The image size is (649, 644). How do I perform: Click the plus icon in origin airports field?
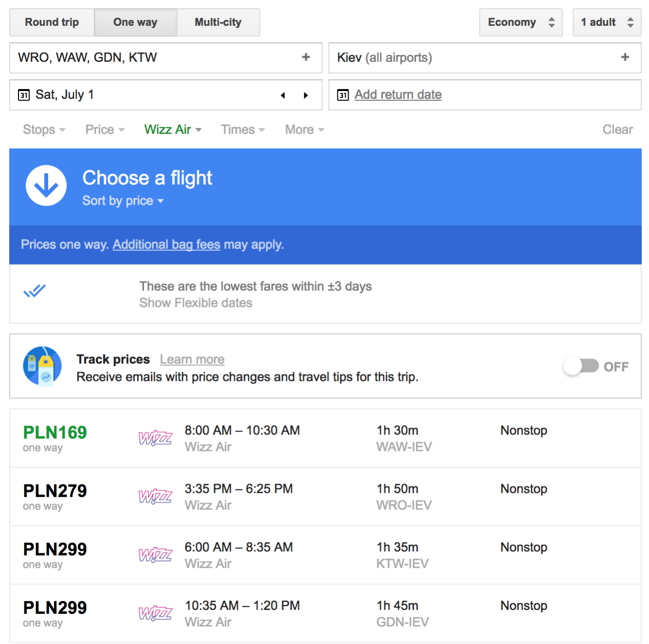(x=306, y=57)
